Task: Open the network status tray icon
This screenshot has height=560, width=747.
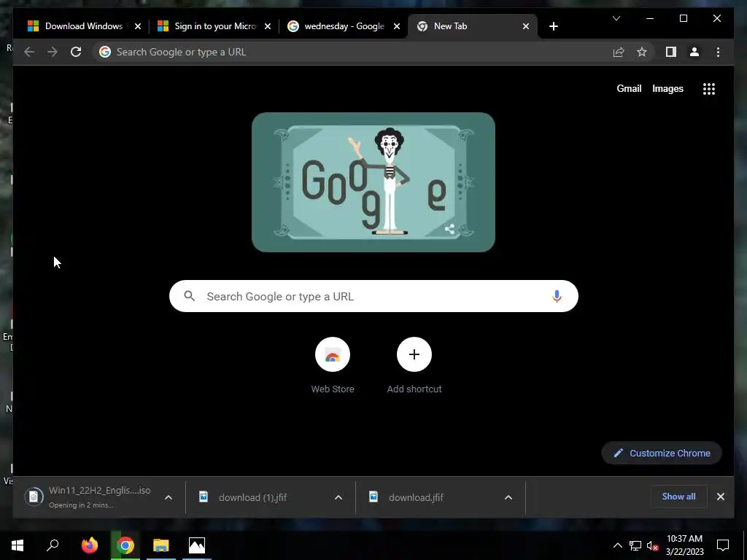Action: pos(635,545)
